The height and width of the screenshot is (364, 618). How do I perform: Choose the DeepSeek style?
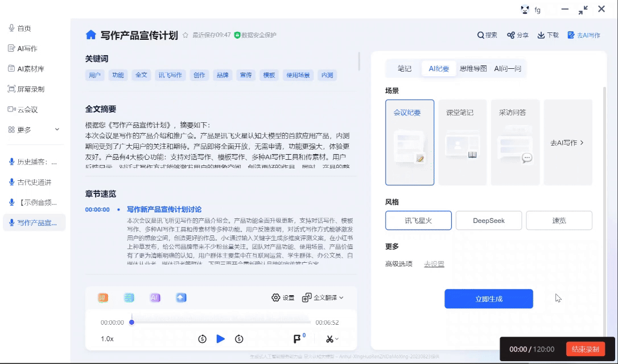tap(489, 221)
